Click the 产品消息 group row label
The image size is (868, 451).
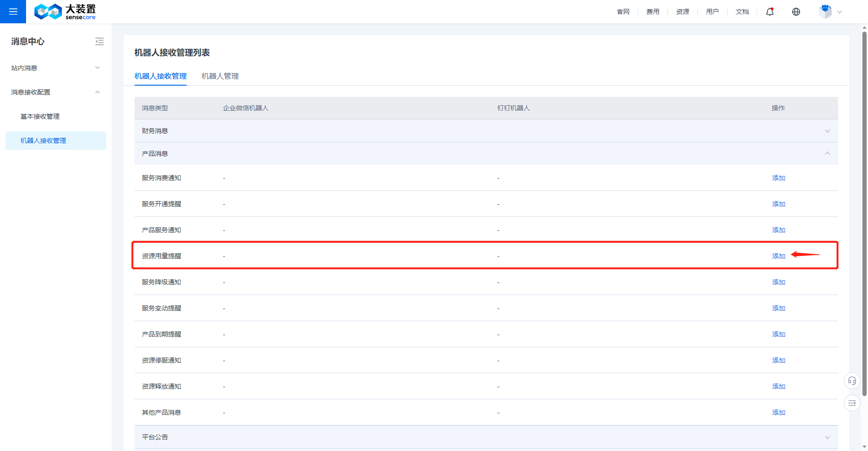click(155, 154)
